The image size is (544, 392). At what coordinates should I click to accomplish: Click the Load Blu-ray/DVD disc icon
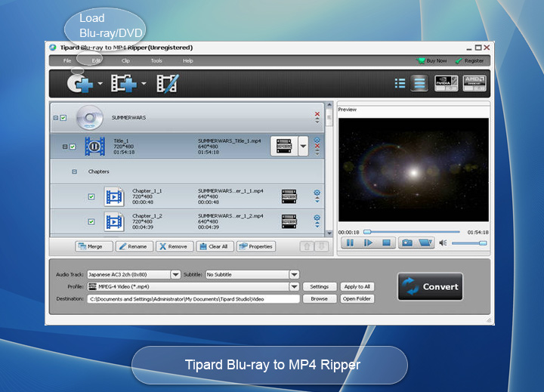pos(80,84)
